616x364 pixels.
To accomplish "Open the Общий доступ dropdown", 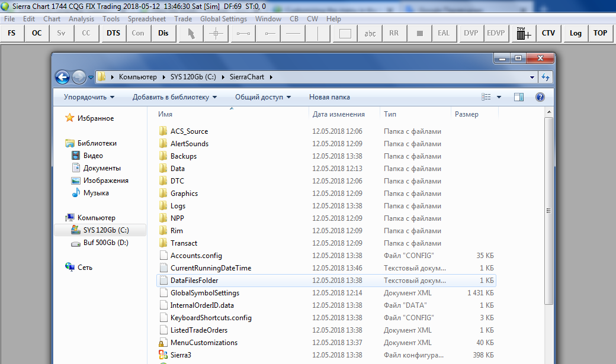I will point(263,97).
